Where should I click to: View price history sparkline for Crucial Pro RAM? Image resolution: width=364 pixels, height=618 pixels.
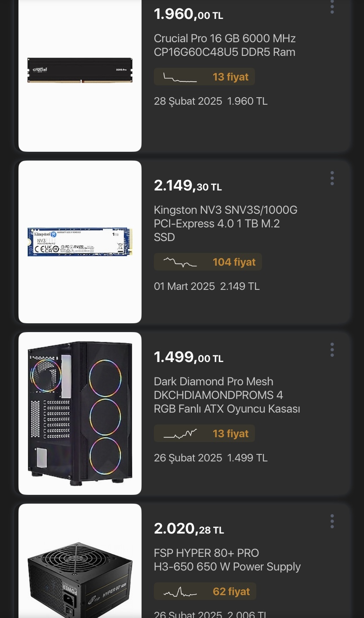[x=180, y=77]
